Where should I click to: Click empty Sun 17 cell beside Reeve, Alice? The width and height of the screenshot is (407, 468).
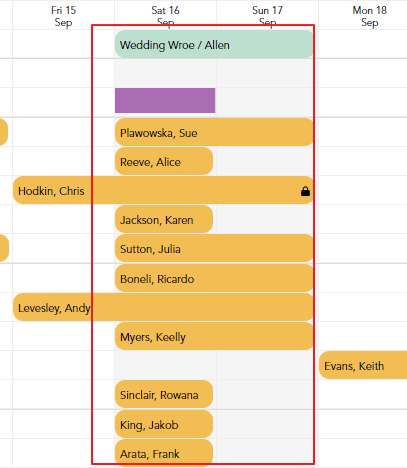[267, 161]
